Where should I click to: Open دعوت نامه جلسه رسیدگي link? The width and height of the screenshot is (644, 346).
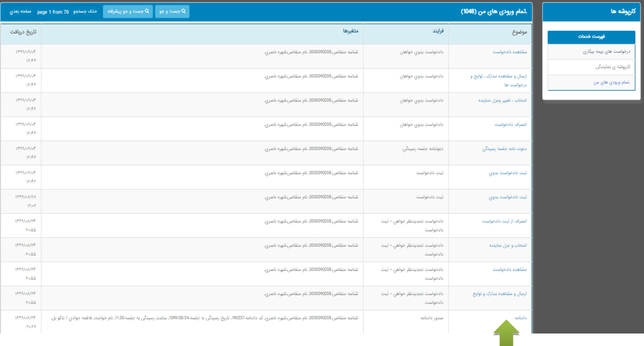[504, 149]
